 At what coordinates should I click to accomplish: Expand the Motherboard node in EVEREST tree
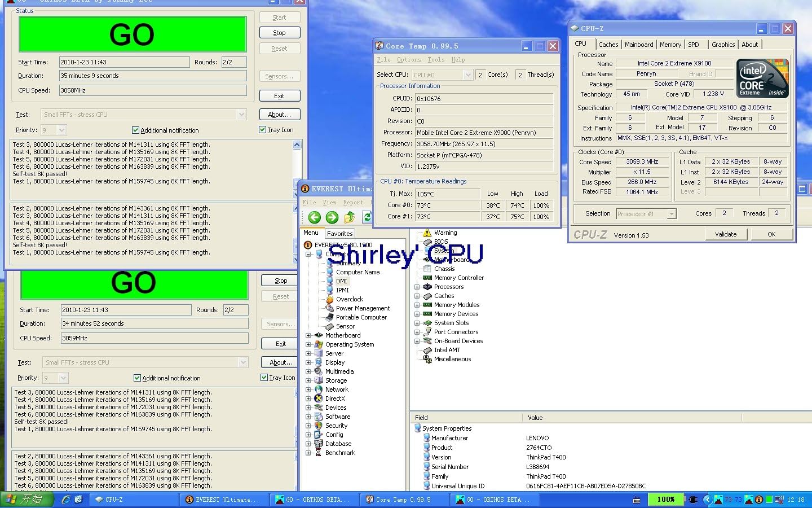coord(308,335)
